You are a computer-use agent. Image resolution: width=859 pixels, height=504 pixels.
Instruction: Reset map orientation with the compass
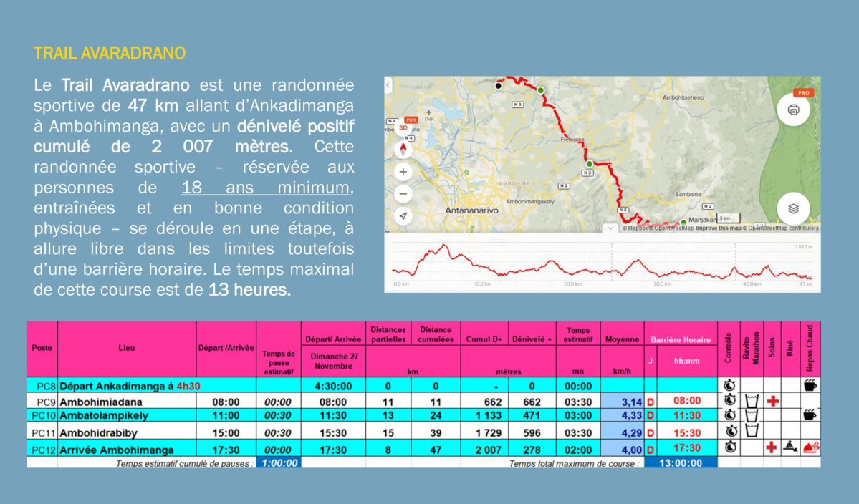(x=403, y=150)
